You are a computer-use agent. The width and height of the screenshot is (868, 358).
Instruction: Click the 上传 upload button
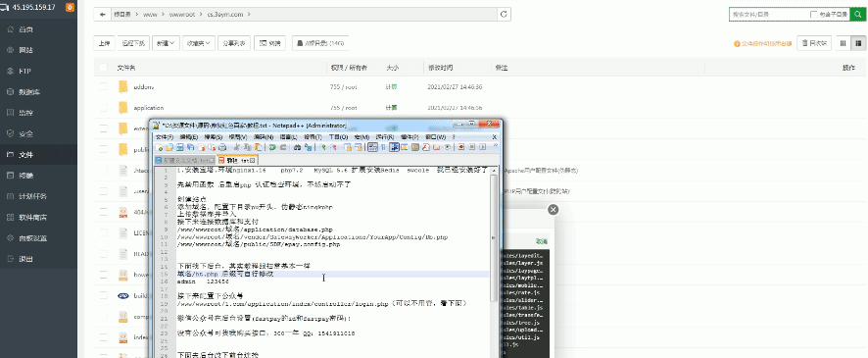point(104,43)
